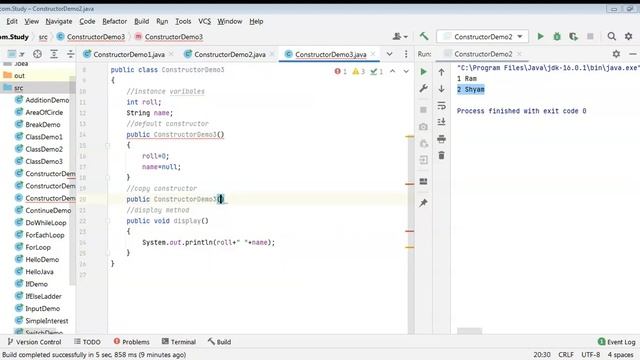
Task: Click Run console horizontal scrollbar
Action: [x=469, y=331]
